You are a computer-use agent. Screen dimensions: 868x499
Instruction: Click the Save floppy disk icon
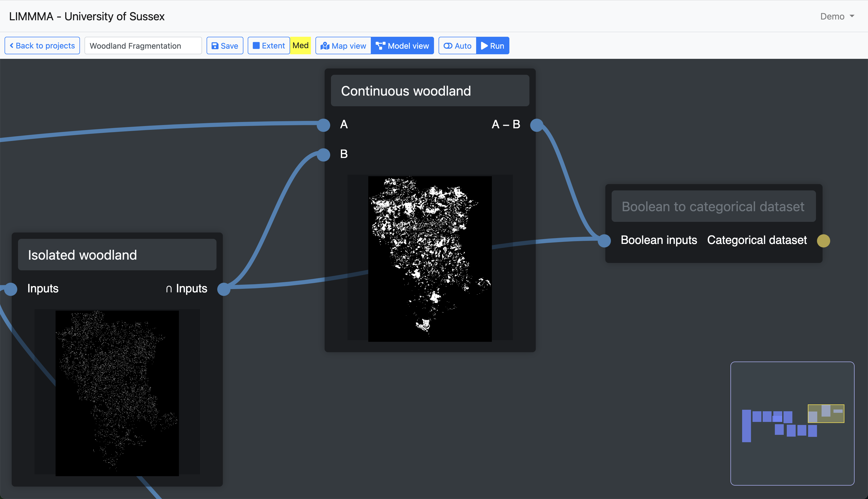click(215, 46)
